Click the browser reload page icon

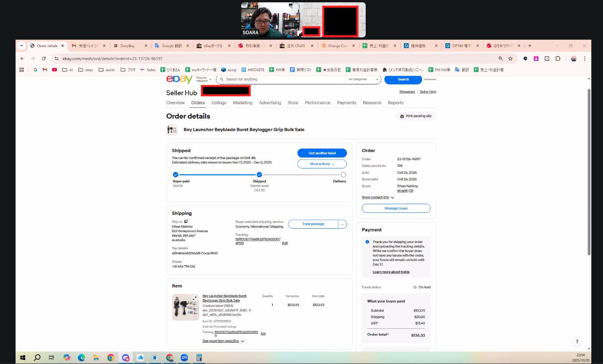pyautogui.click(x=44, y=59)
